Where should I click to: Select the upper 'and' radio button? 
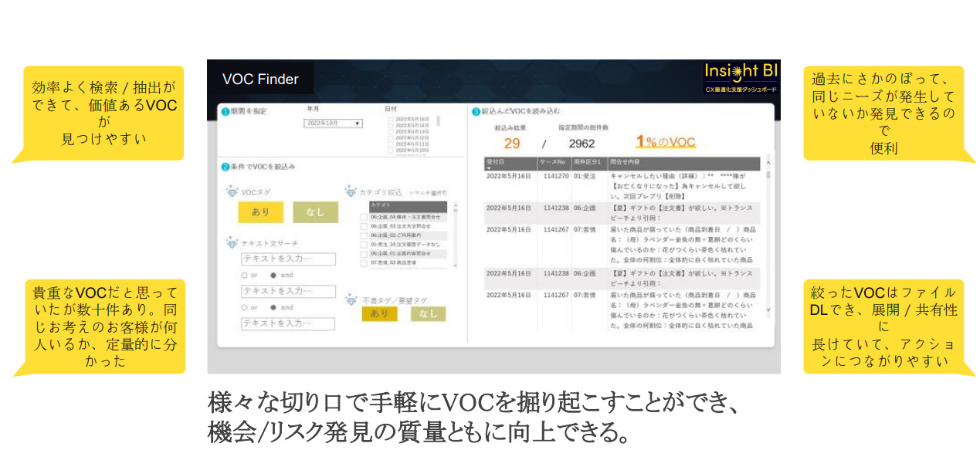[x=273, y=275]
